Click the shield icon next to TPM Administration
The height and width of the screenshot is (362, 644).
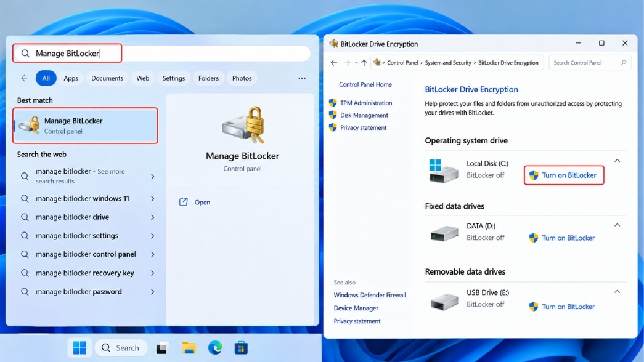[333, 103]
